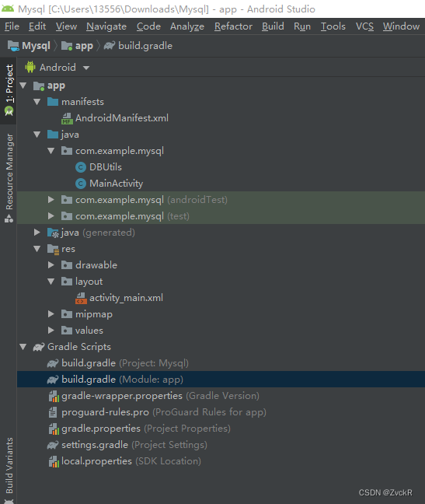Click the gradle.properties file icon
425x504 pixels.
point(54,429)
